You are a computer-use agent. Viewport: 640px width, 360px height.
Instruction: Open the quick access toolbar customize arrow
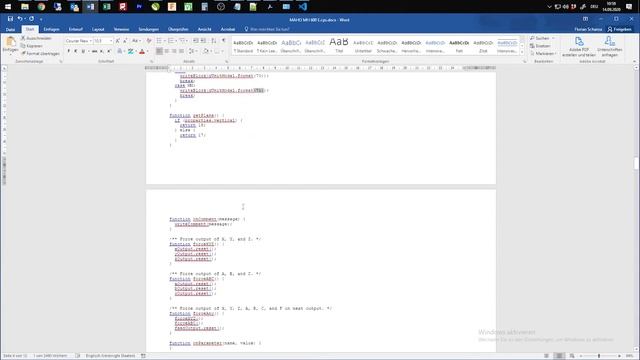tap(41, 19)
